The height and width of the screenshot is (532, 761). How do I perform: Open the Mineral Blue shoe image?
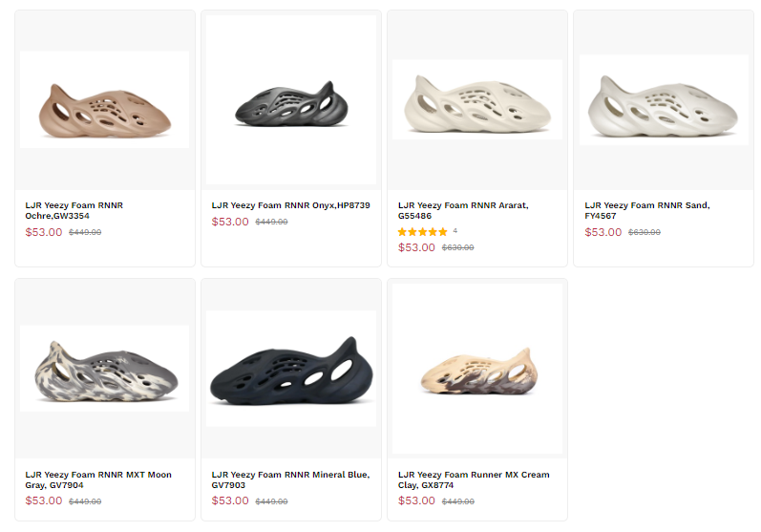click(291, 368)
